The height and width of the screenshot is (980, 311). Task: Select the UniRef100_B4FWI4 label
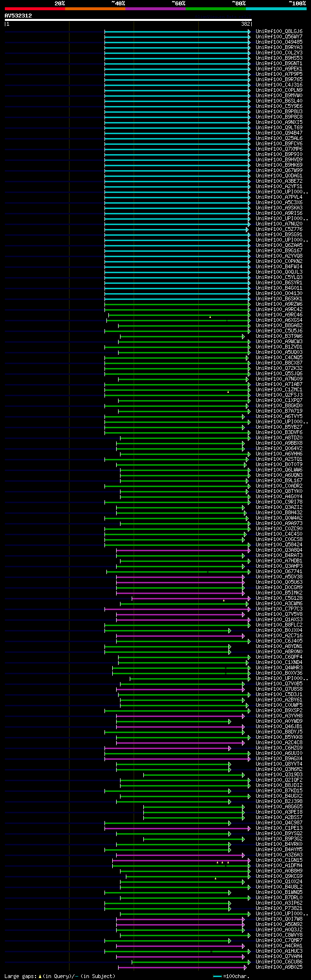[x=279, y=266]
